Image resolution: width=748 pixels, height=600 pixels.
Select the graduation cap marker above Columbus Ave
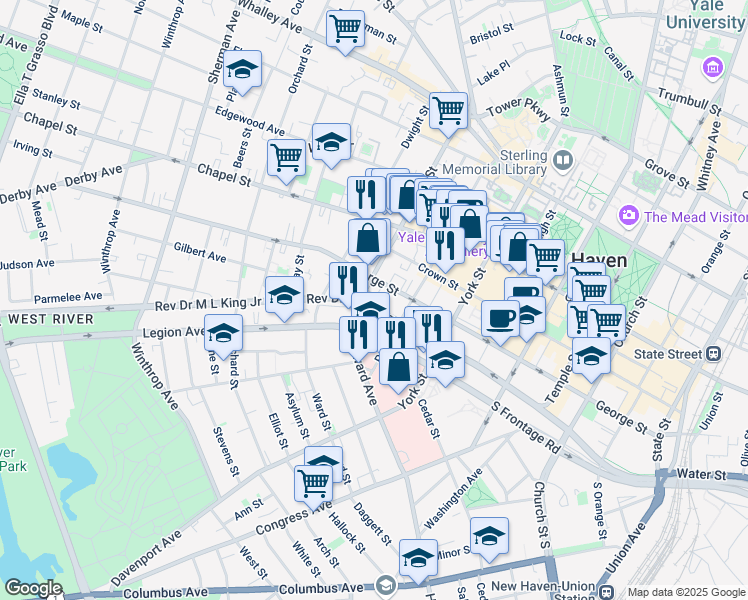(x=418, y=559)
